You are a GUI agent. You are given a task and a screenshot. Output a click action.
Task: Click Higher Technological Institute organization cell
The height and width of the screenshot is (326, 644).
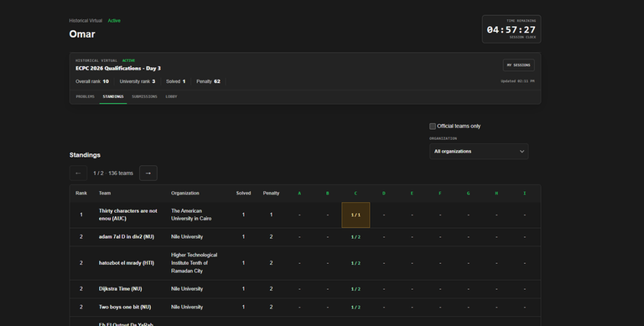(195, 263)
